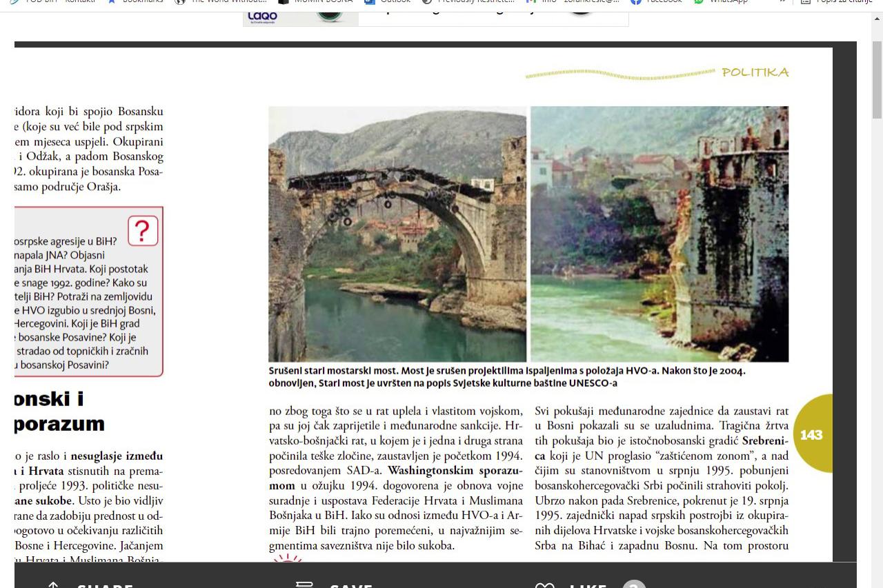Click the right photo of destroyed bridge
This screenshot has width=883, height=588.
(x=659, y=233)
